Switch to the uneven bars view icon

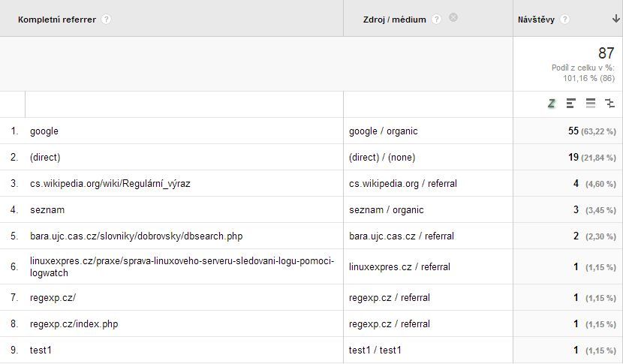pyautogui.click(x=571, y=104)
